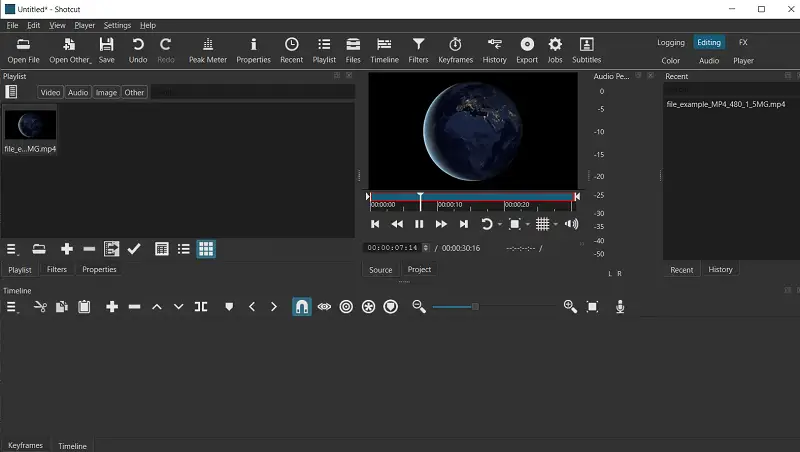Switch to the Editing layout
This screenshot has height=452, width=800.
709,43
